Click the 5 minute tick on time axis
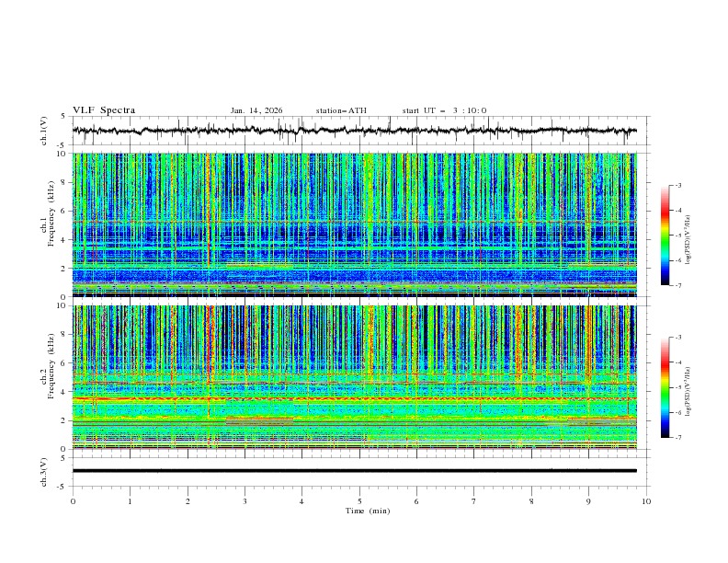This screenshot has height=563, width=728. 359,500
